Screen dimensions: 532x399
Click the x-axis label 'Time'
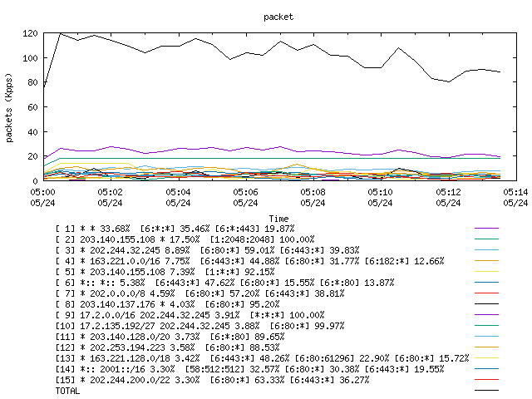coord(278,219)
